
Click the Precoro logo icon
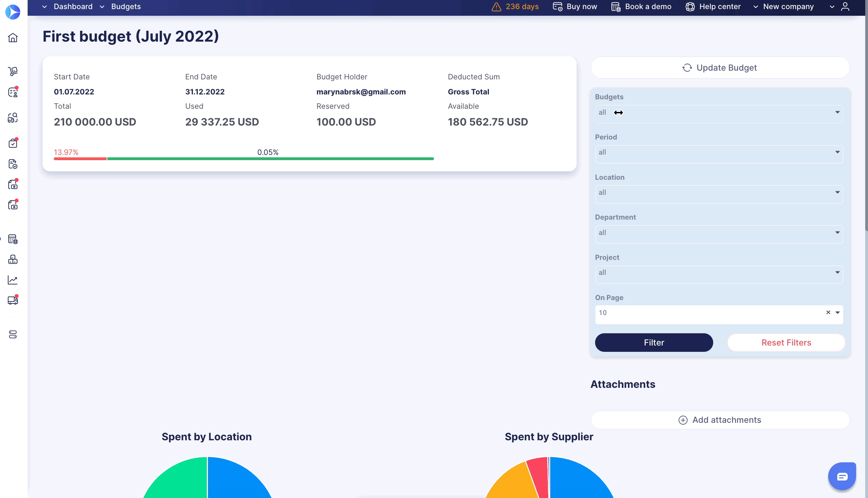tap(13, 12)
